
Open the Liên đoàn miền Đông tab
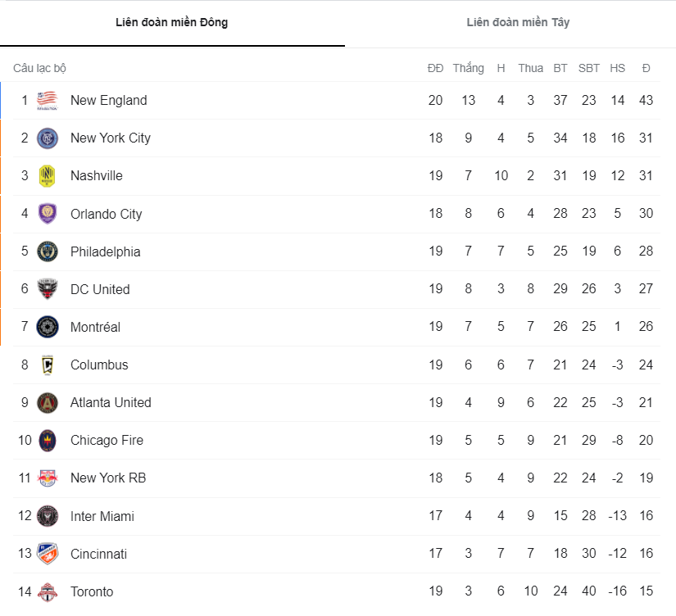(172, 23)
